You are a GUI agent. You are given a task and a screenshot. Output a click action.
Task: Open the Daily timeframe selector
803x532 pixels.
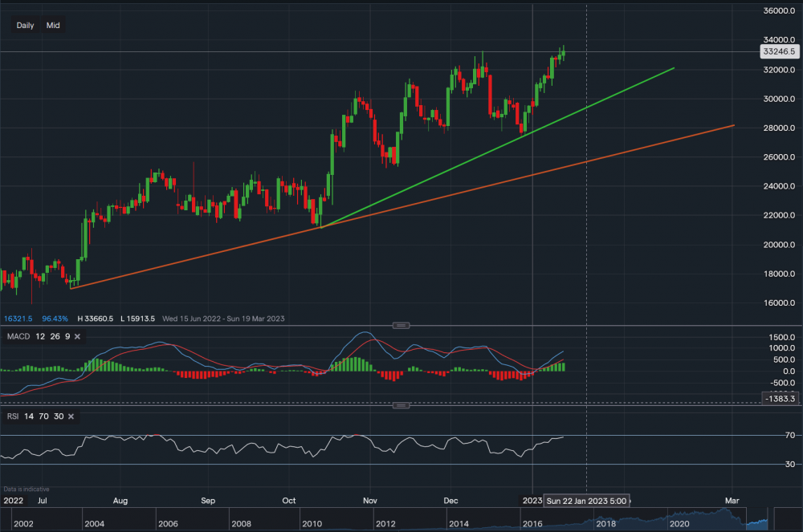(x=25, y=26)
